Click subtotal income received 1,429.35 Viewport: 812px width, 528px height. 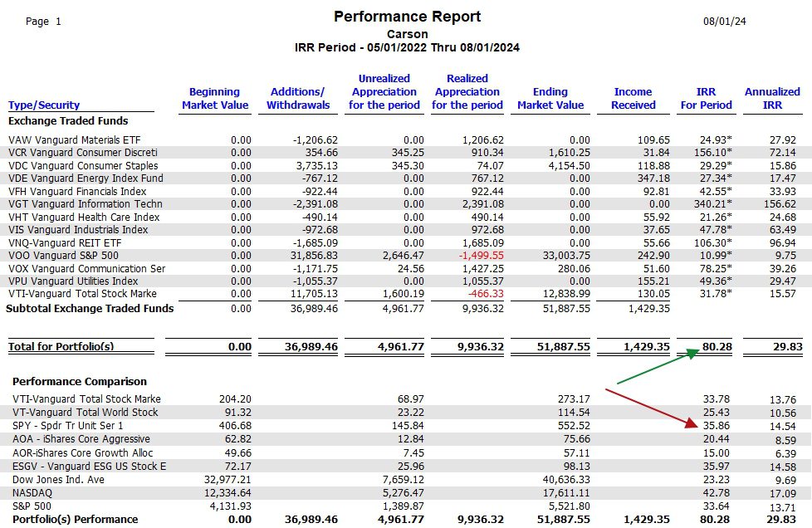click(x=649, y=309)
